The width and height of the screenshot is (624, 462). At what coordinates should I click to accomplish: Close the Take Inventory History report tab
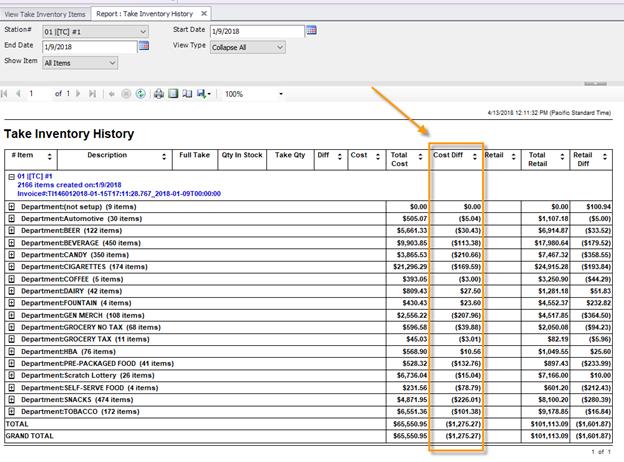pyautogui.click(x=204, y=13)
